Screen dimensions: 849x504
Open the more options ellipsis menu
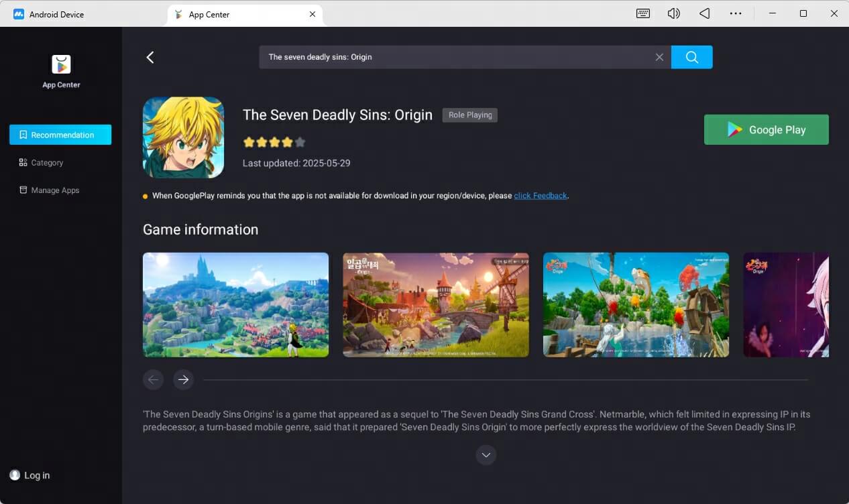tap(736, 13)
